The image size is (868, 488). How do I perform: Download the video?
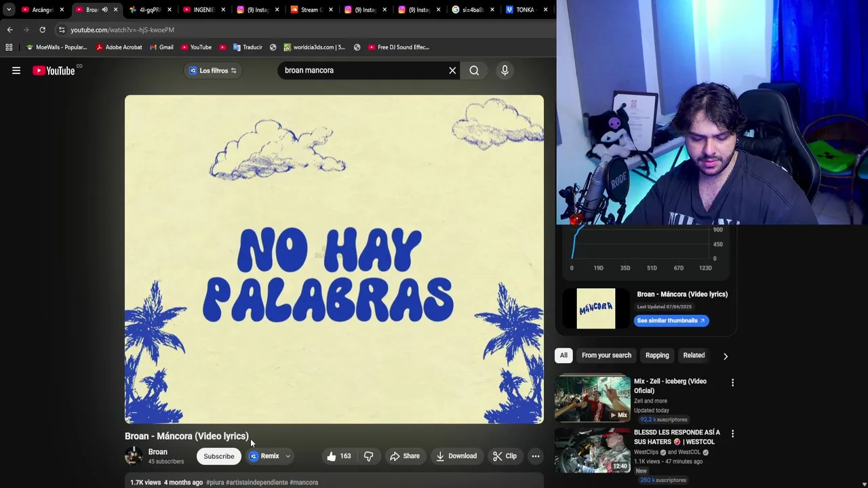click(x=456, y=456)
